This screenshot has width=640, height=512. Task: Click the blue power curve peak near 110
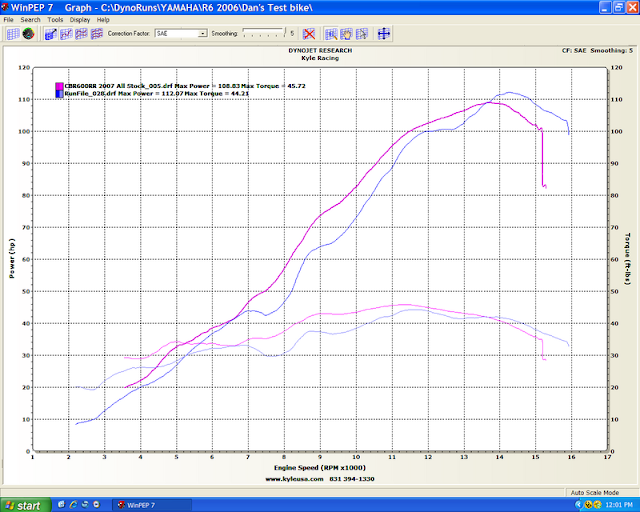509,92
